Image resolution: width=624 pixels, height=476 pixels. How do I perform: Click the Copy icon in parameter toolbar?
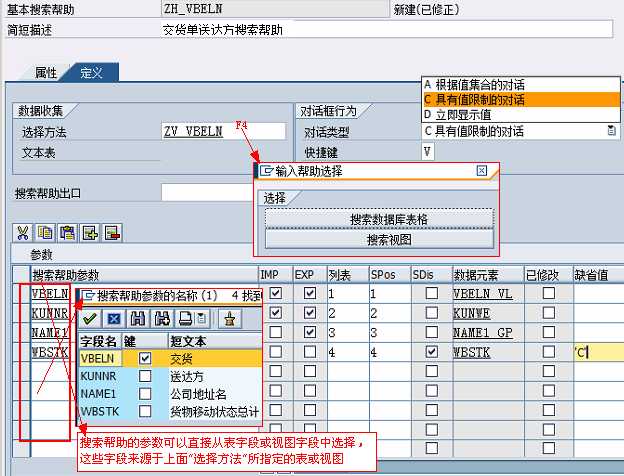click(44, 233)
